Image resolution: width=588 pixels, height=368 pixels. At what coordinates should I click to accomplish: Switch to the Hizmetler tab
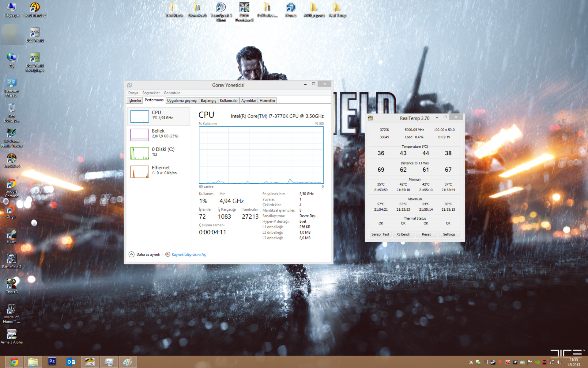coord(267,101)
